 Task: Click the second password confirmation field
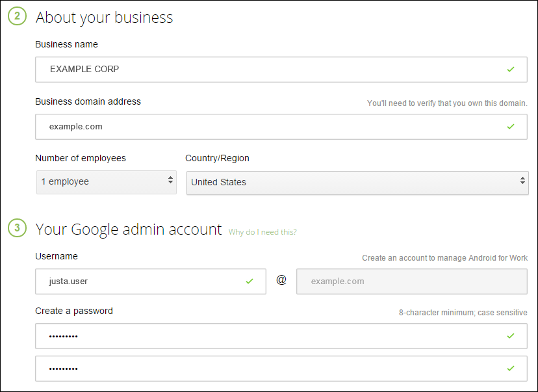pyautogui.click(x=260, y=369)
